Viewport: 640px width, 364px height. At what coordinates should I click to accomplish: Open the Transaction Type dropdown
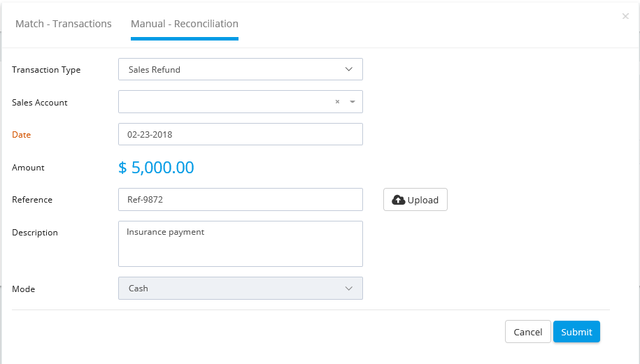tap(241, 69)
